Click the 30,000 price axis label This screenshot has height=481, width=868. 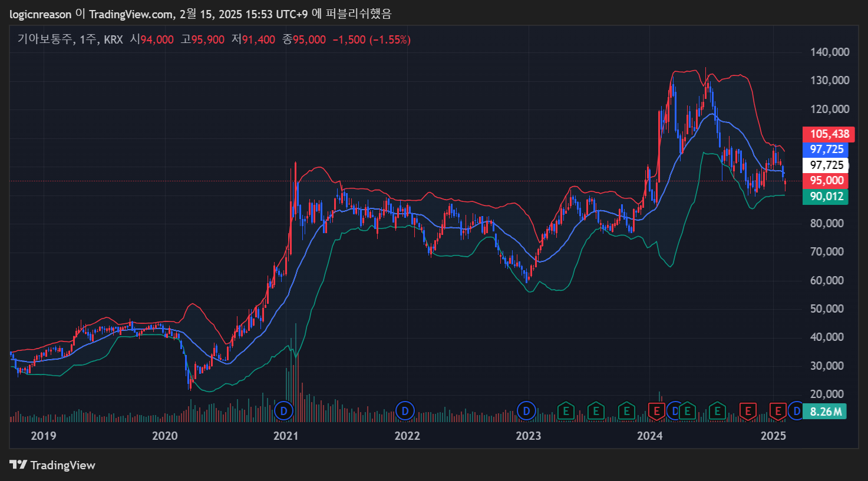pyautogui.click(x=827, y=366)
